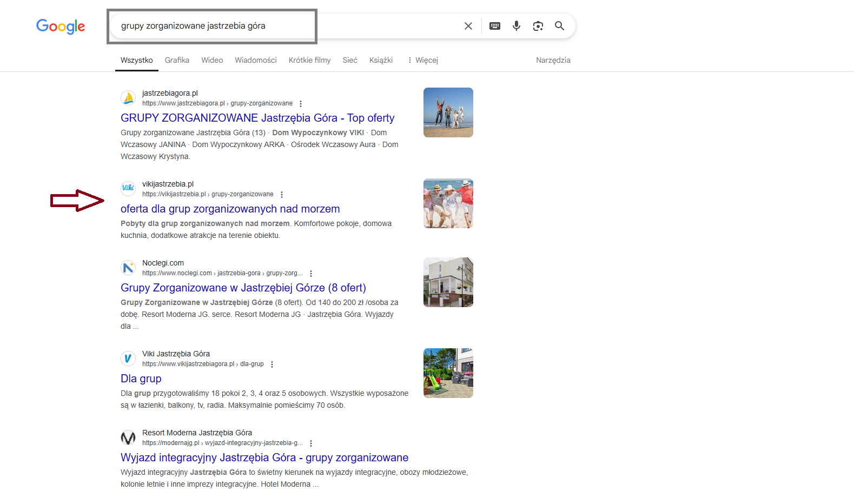This screenshot has height=504, width=854.
Task: Click snippet 'Pobyty dla grup zorganizowanych nad morzem'
Action: [x=205, y=223]
